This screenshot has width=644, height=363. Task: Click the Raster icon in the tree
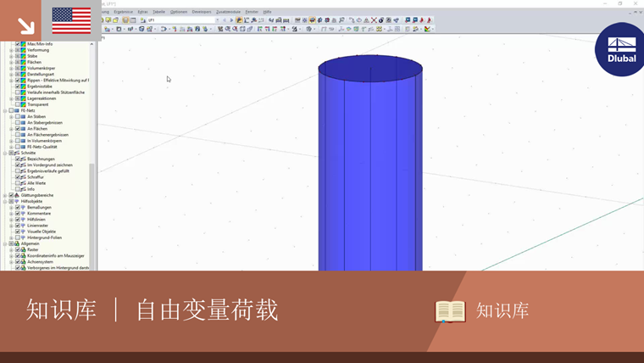(24, 249)
